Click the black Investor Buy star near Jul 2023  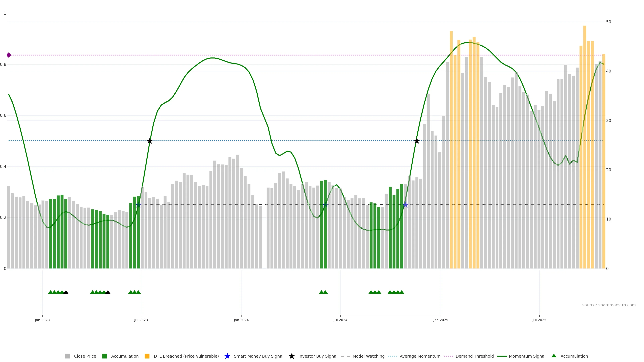tap(150, 141)
